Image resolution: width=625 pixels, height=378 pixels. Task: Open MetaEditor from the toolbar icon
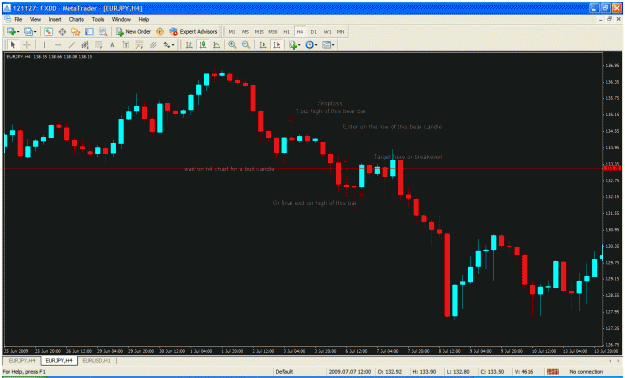click(160, 32)
